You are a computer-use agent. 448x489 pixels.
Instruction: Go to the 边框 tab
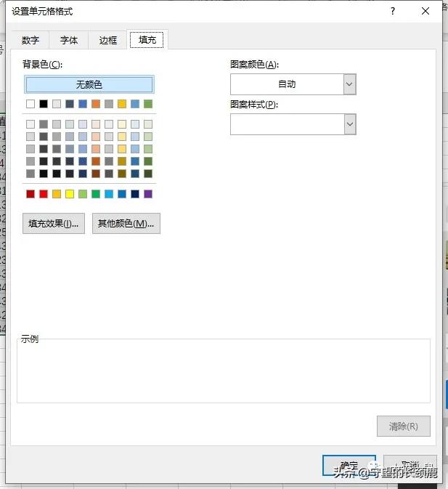click(107, 40)
